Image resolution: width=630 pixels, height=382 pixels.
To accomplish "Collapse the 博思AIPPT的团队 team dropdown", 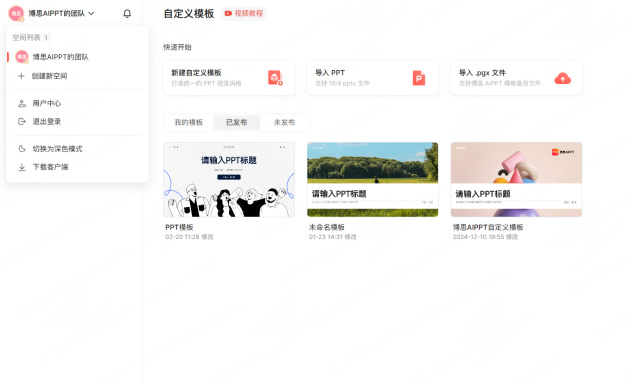I will point(91,13).
